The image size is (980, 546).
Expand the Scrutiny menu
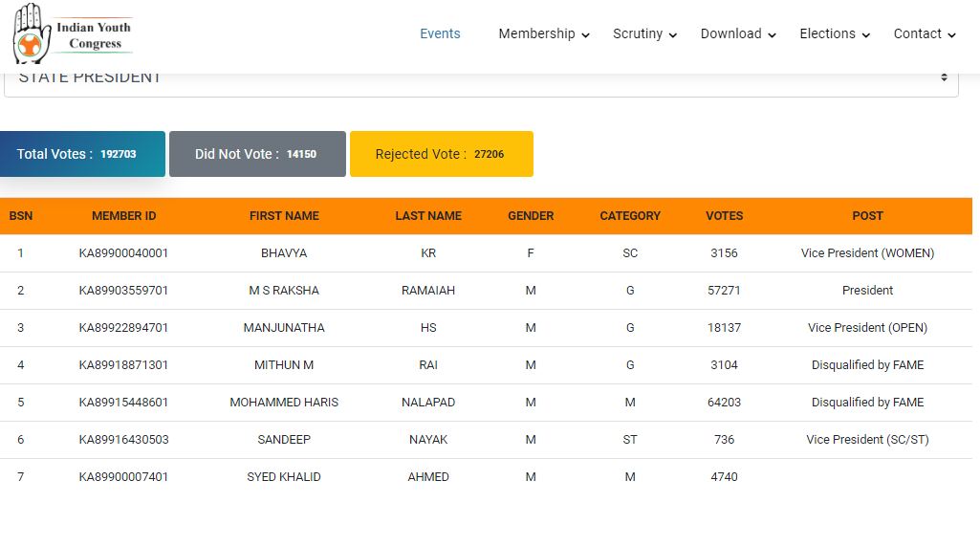click(x=644, y=33)
